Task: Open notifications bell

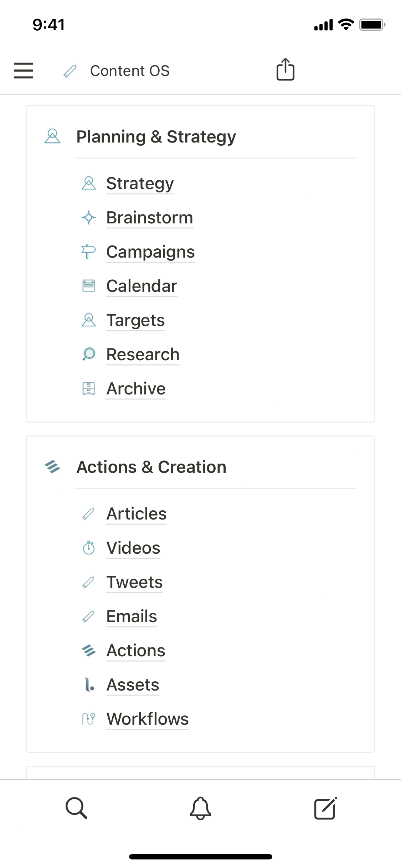Action: (x=200, y=808)
